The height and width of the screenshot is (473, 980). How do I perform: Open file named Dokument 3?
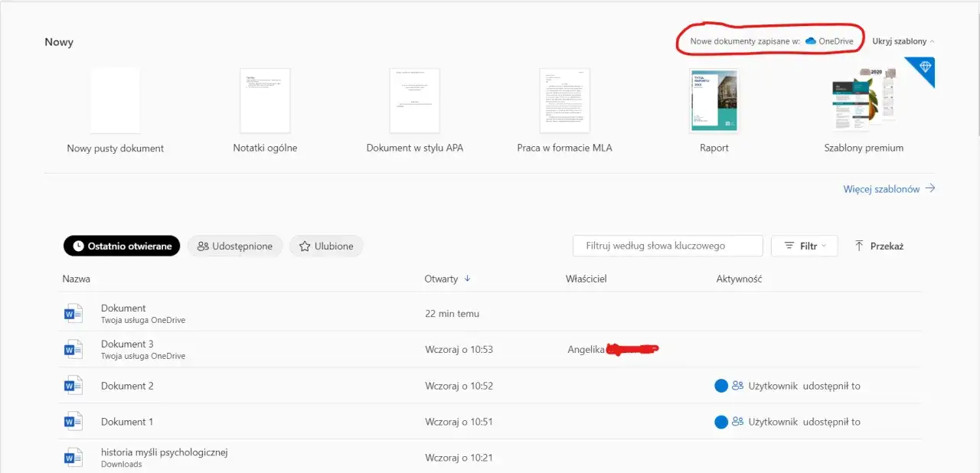(x=127, y=344)
